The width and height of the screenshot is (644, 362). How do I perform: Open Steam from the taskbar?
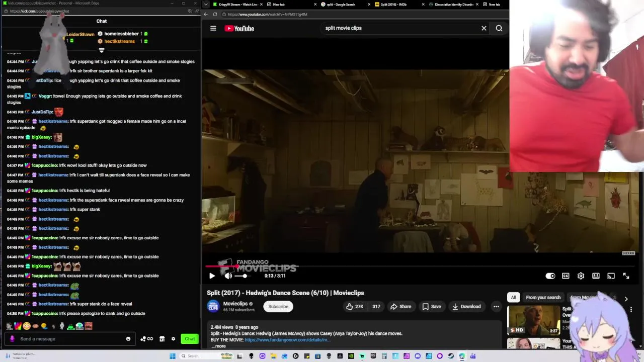point(451,356)
